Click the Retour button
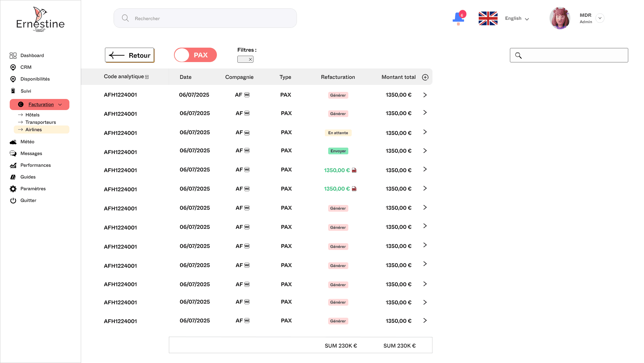The height and width of the screenshot is (363, 644). [129, 55]
